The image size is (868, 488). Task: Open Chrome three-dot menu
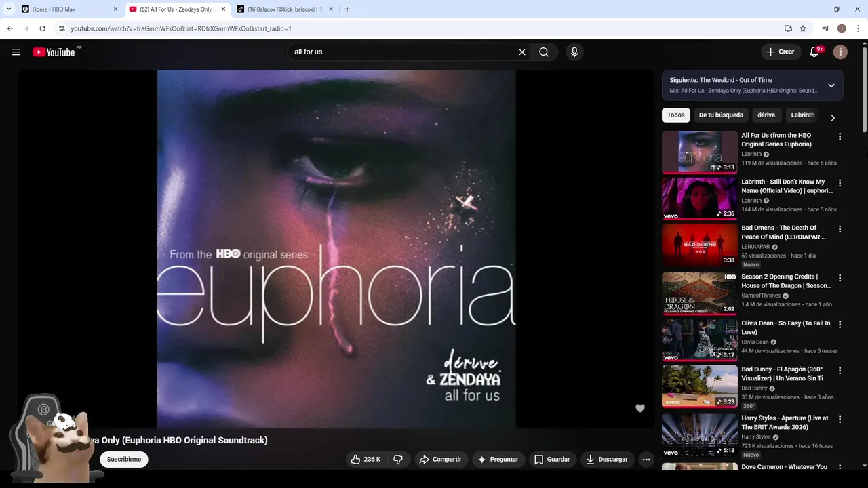(x=858, y=28)
